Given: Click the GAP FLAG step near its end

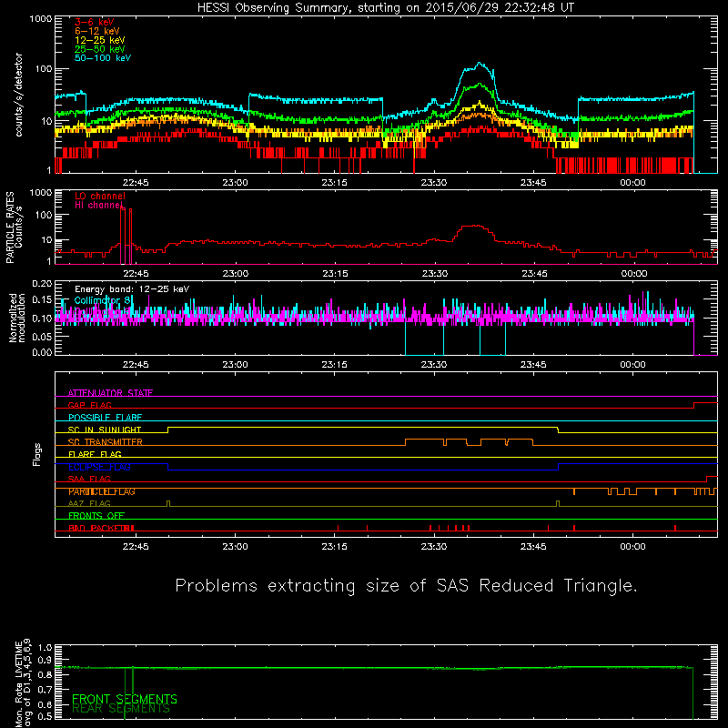Looking at the screenshot, I should 705,404.
